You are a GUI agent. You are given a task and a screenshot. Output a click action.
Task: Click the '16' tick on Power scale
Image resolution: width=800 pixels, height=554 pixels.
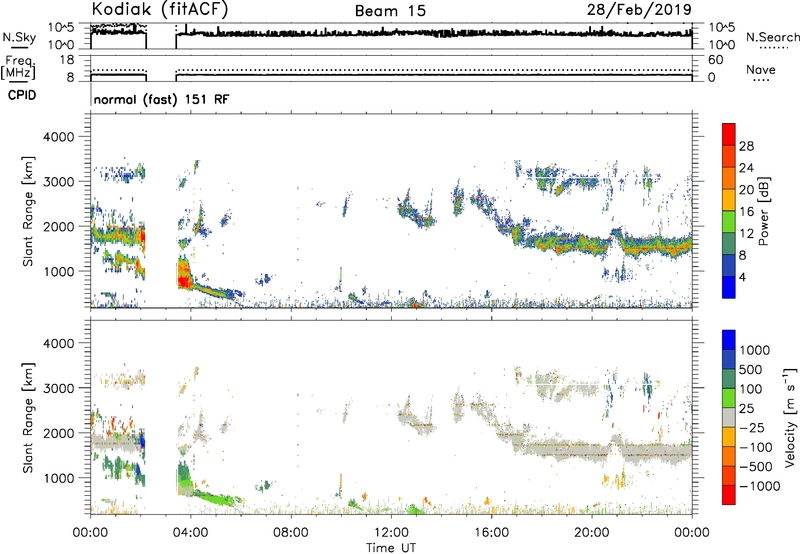coord(746,212)
